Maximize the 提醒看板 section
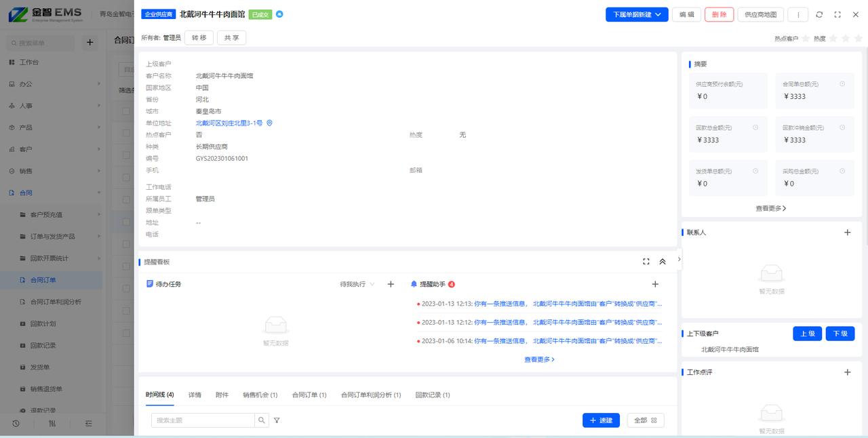Screen dimensions: 868x438 click(x=646, y=262)
